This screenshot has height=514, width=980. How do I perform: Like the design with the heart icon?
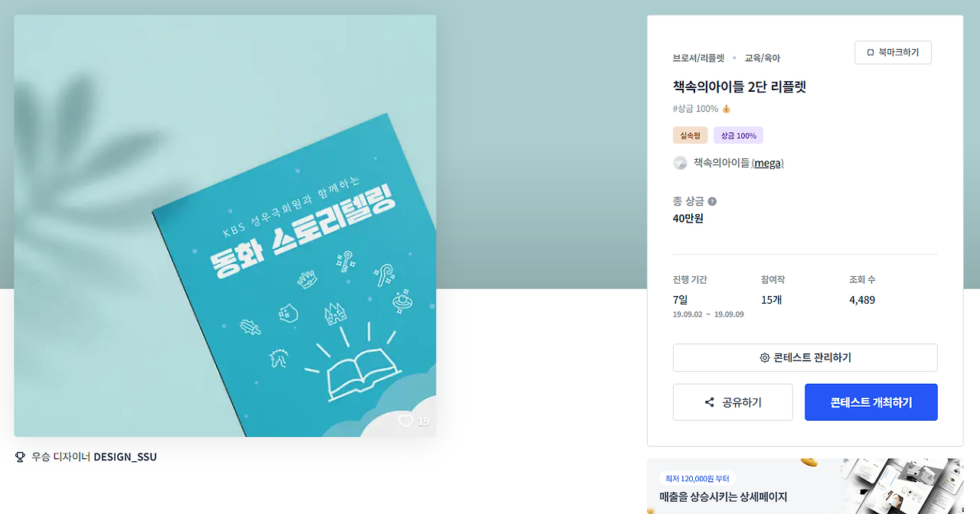[406, 421]
